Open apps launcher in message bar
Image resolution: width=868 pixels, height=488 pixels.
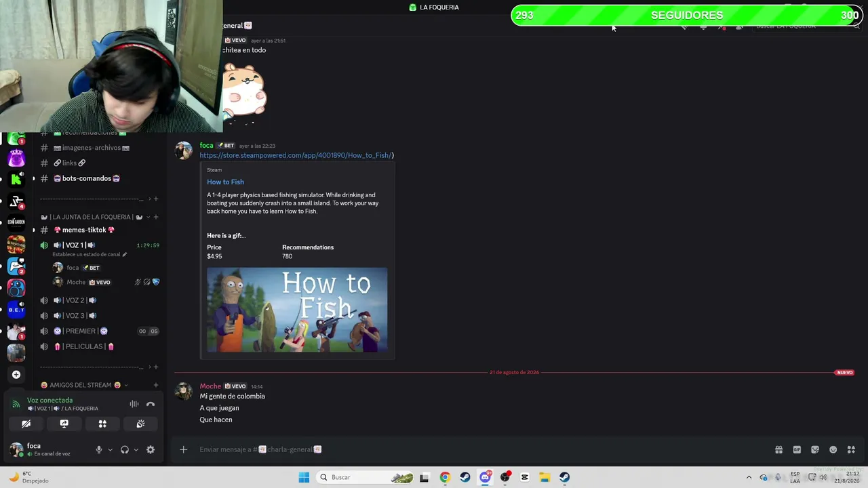click(x=851, y=449)
